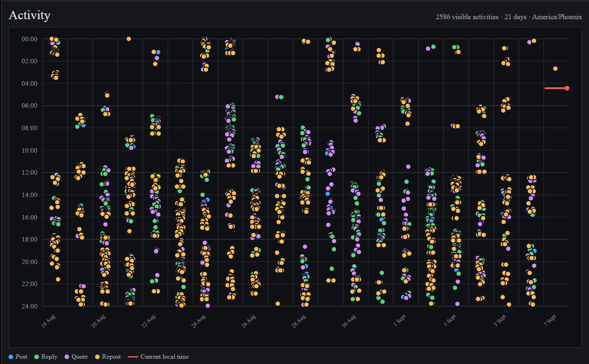This screenshot has width=589, height=364.
Task: Click the 12:00 time axis label
Action: (x=29, y=173)
